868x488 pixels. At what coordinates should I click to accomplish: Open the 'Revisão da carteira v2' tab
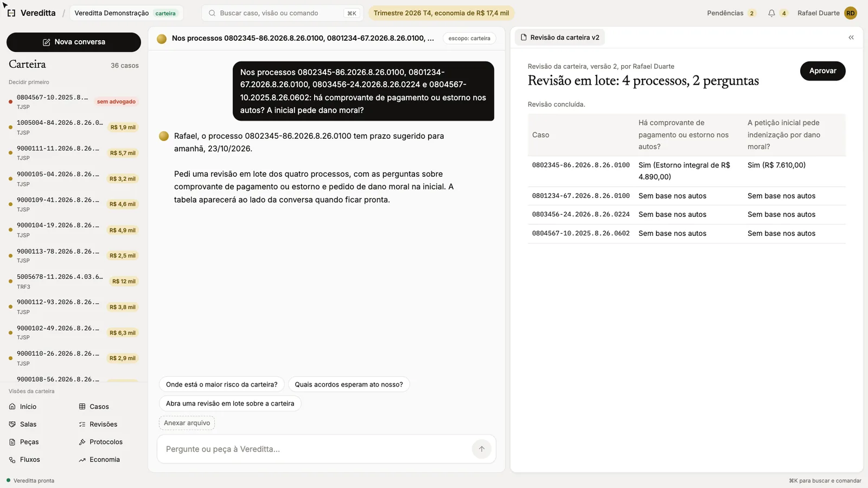559,37
